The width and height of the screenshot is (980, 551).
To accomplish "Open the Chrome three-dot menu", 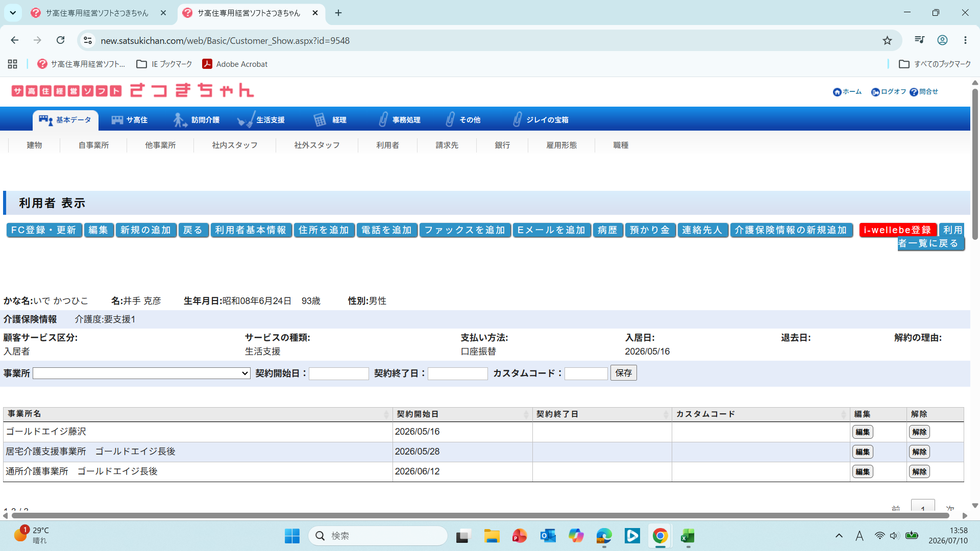I will [965, 40].
